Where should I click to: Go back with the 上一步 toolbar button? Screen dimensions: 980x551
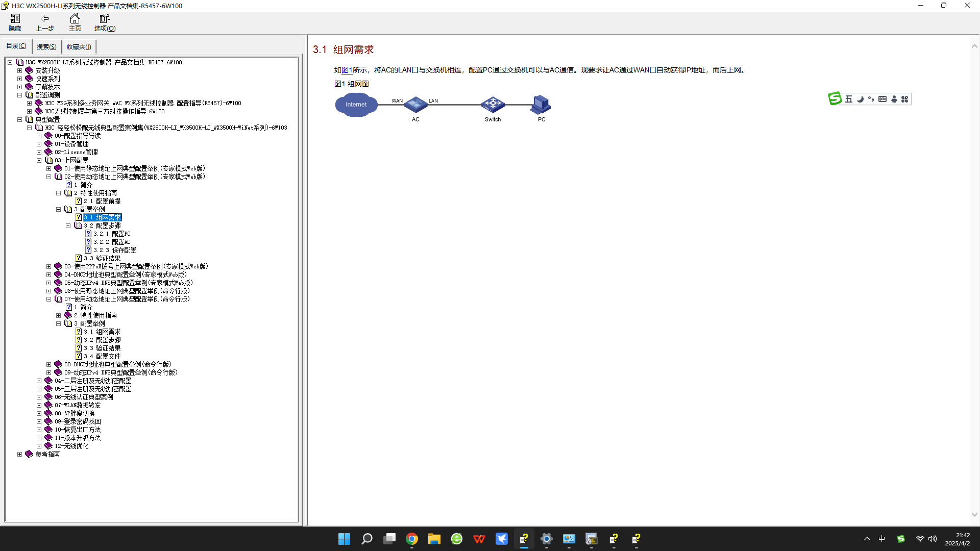point(45,22)
